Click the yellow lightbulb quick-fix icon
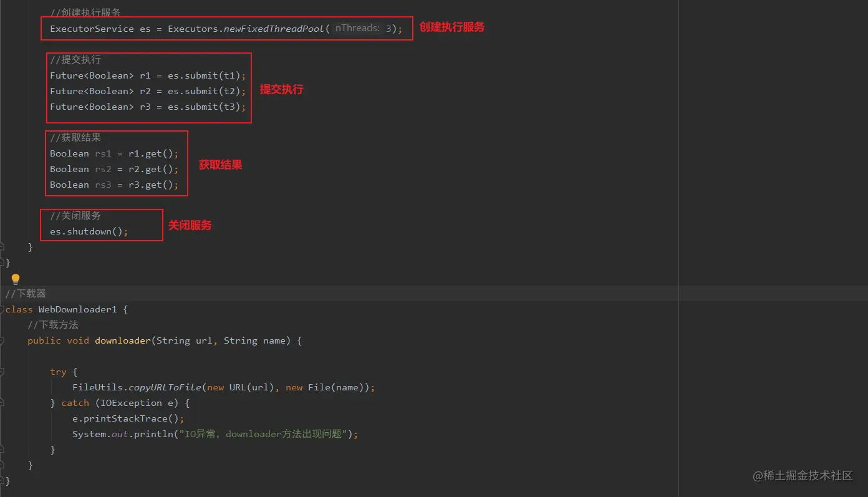Image resolution: width=868 pixels, height=497 pixels. pyautogui.click(x=16, y=279)
